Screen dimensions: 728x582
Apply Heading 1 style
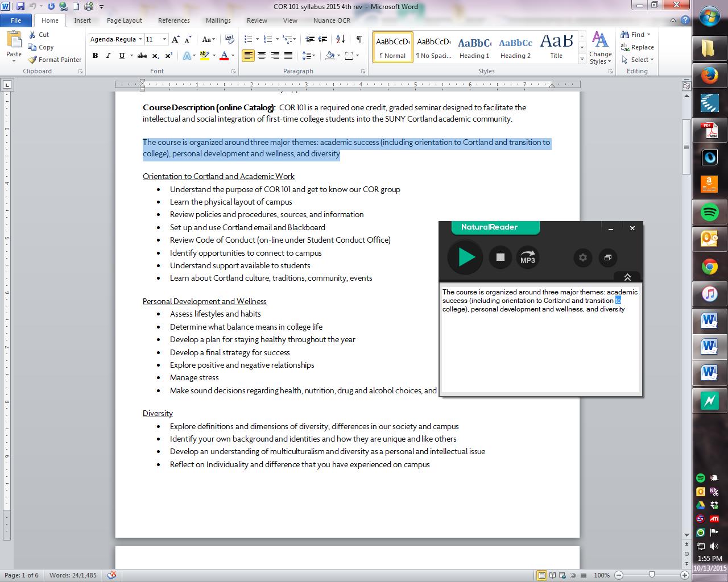[x=474, y=47]
